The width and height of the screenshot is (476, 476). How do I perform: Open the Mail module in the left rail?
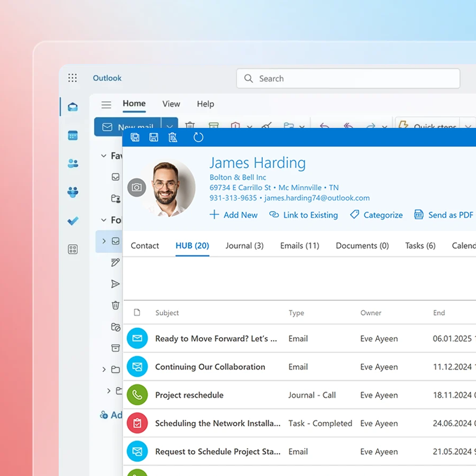click(72, 107)
